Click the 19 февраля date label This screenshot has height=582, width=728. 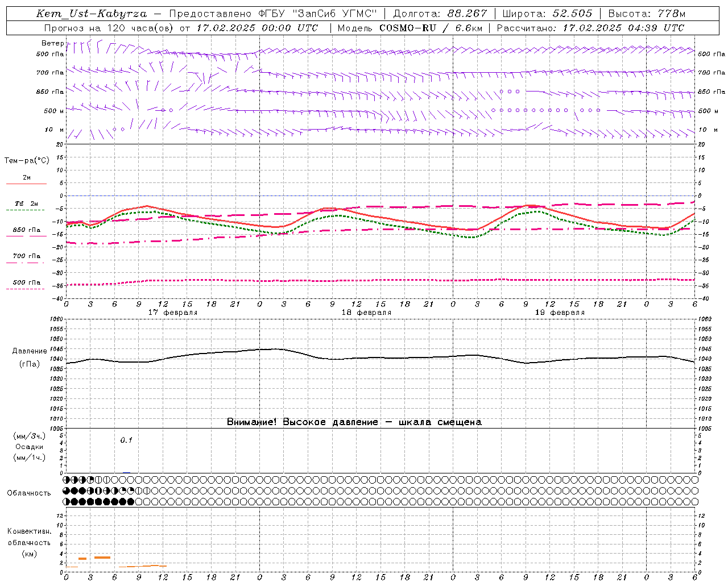pos(560,313)
